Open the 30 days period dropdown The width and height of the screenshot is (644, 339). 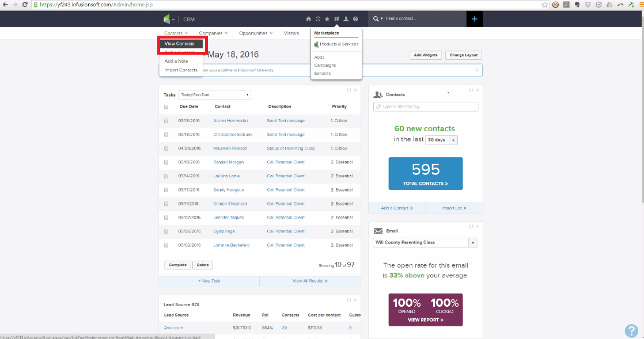pos(441,140)
